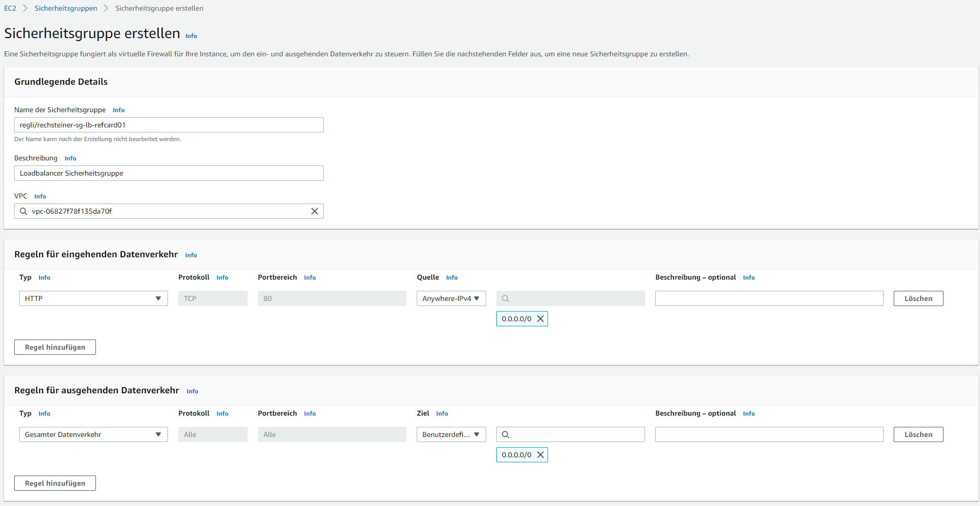Click the VPC search magnifier icon
Viewport: 980px width, 506px height.
[23, 211]
